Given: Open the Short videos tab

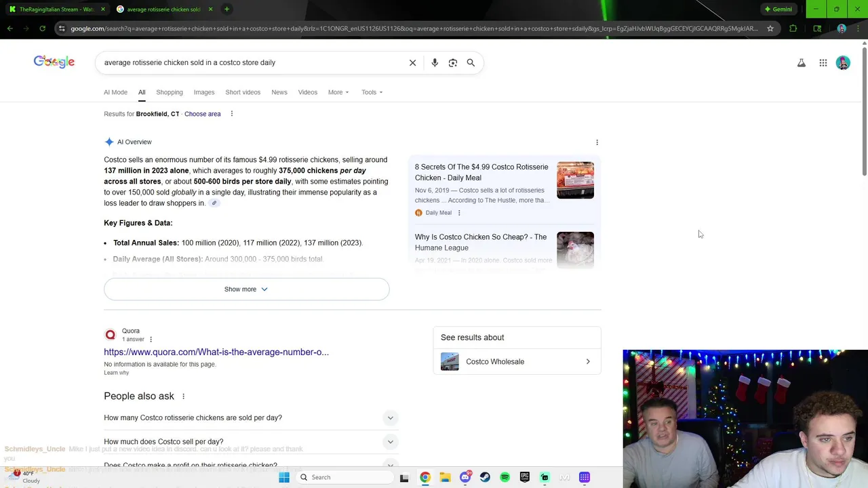Looking at the screenshot, I should click(x=243, y=92).
